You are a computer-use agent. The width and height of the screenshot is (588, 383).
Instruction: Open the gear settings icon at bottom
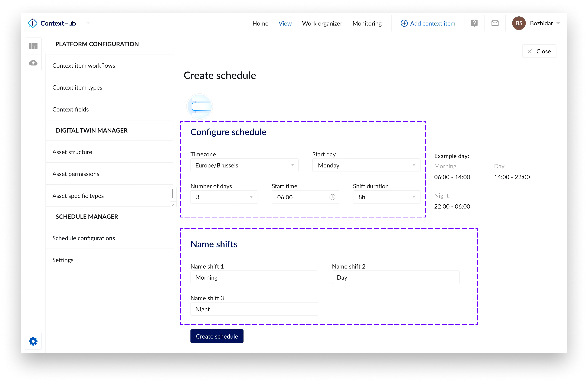coord(33,341)
